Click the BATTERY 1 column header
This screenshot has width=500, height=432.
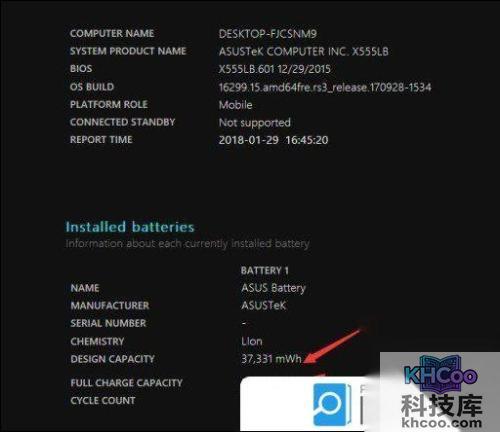click(x=265, y=270)
